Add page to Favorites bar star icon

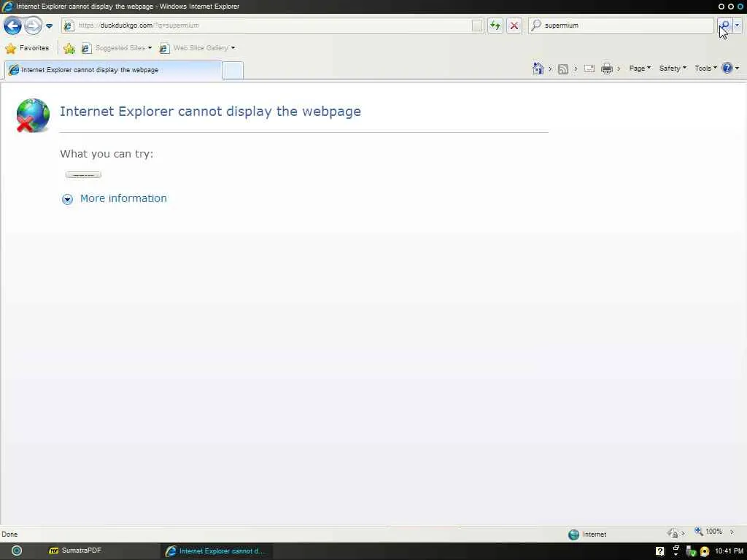click(69, 48)
